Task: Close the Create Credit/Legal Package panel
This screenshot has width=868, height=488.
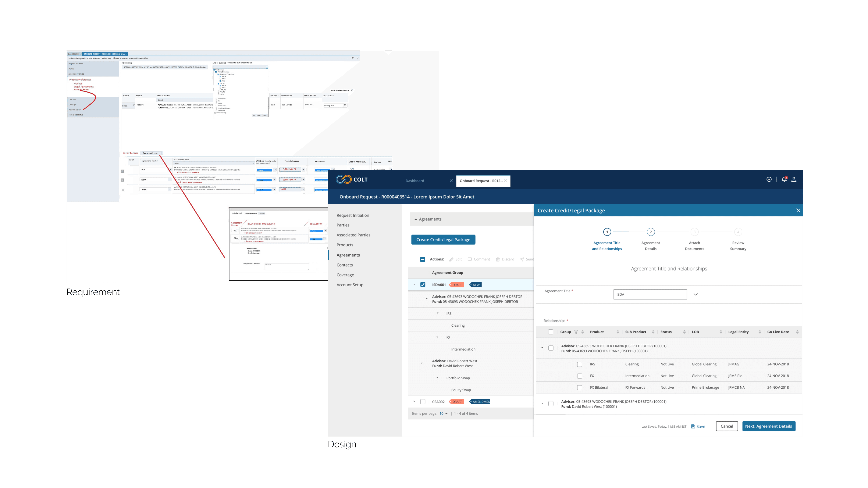Action: point(798,211)
